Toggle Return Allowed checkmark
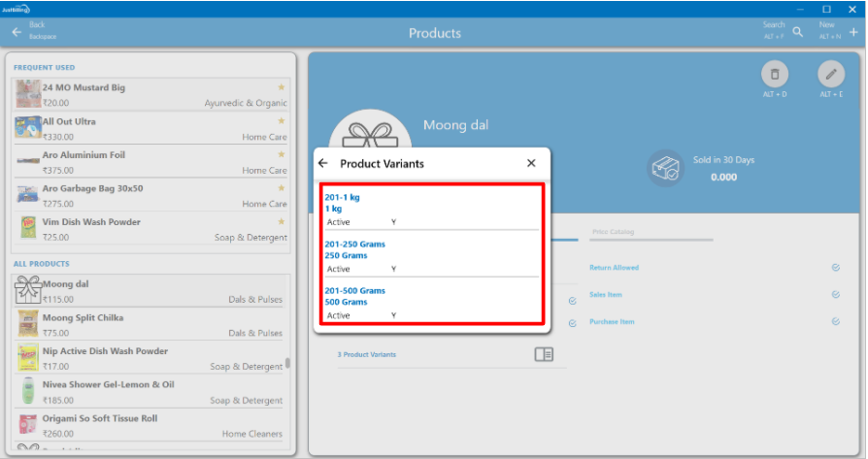This screenshot has height=459, width=868. [835, 268]
